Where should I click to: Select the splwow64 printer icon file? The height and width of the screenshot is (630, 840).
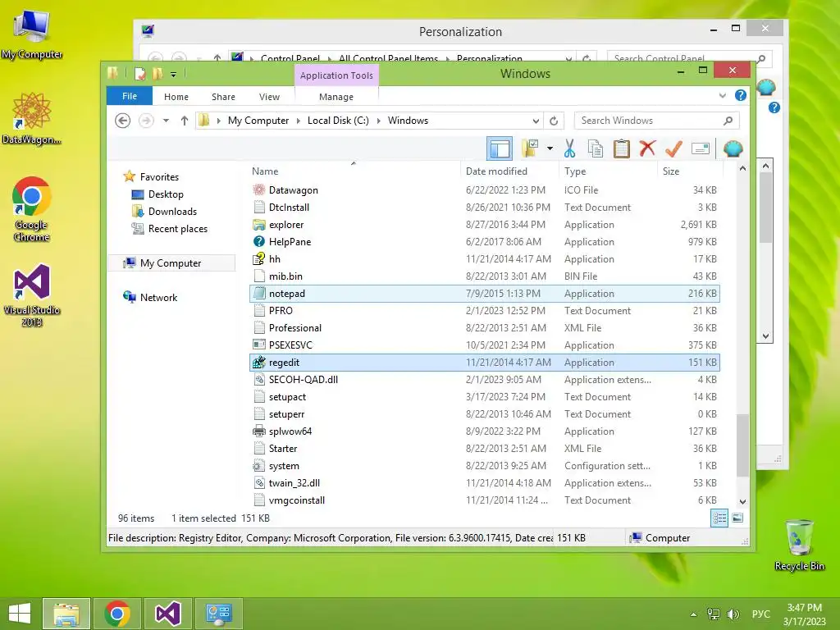tap(258, 431)
